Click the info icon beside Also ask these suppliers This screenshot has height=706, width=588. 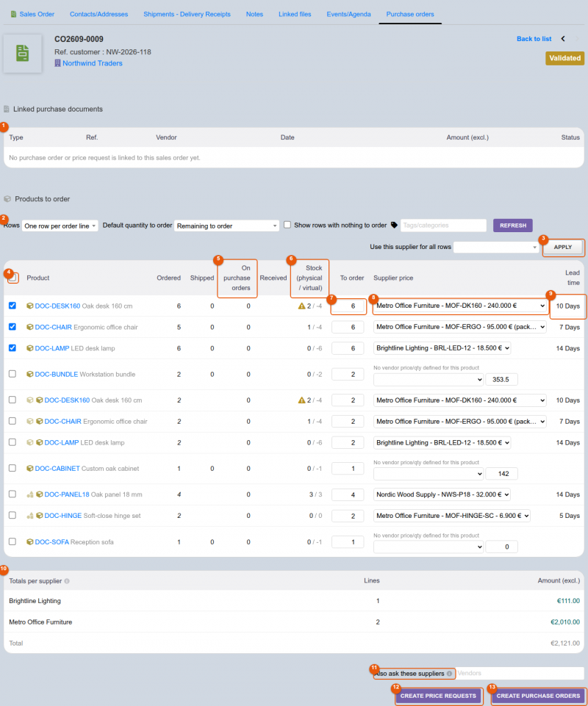(449, 674)
